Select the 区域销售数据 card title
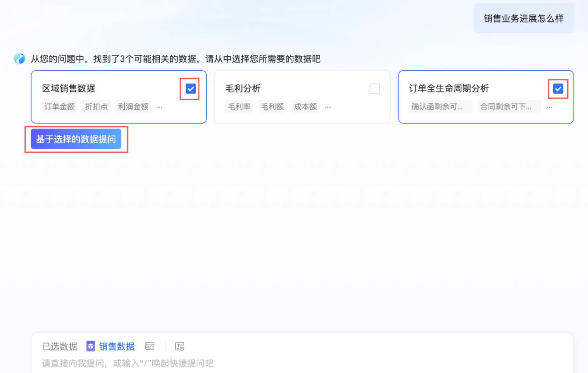 69,88
